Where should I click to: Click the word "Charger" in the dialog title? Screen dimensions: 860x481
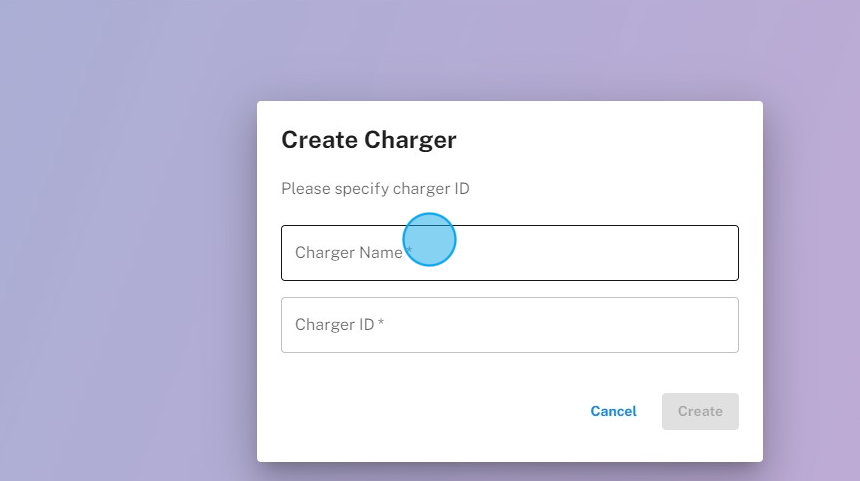coord(410,140)
